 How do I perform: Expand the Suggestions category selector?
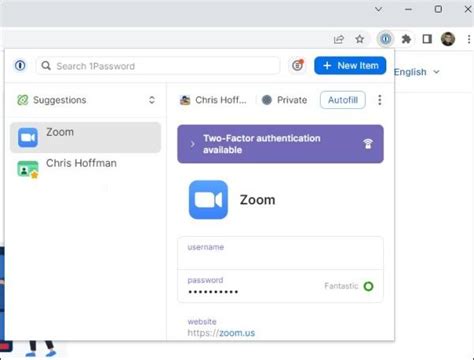(x=86, y=100)
